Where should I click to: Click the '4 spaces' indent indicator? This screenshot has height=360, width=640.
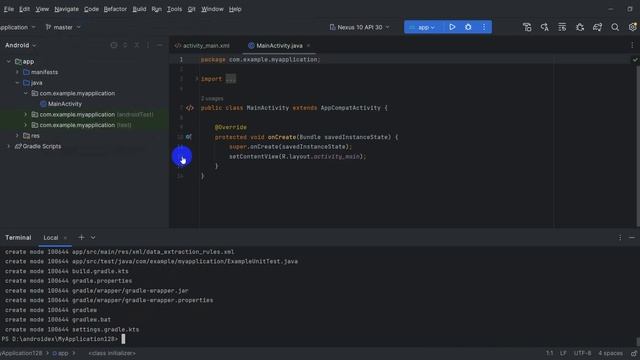[x=611, y=353]
